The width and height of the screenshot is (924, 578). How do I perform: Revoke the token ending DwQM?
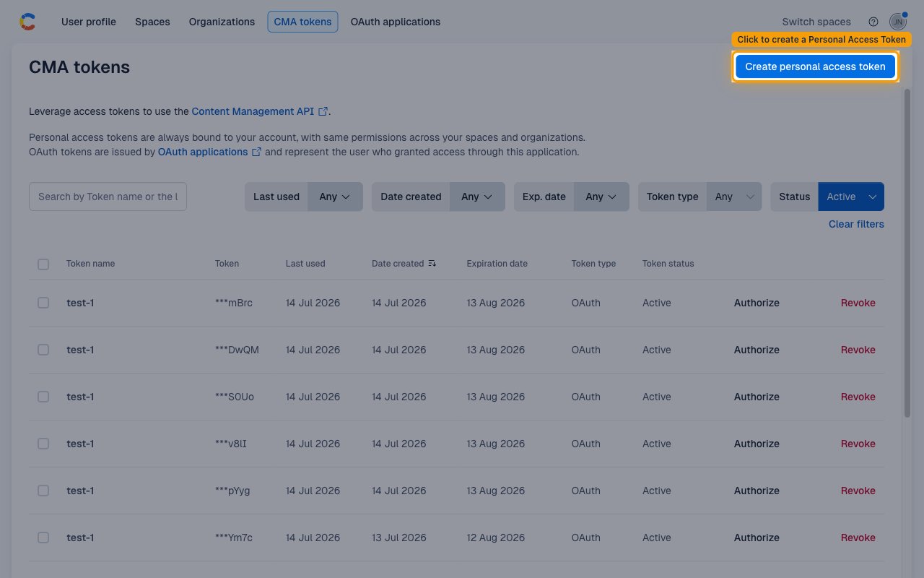click(858, 350)
